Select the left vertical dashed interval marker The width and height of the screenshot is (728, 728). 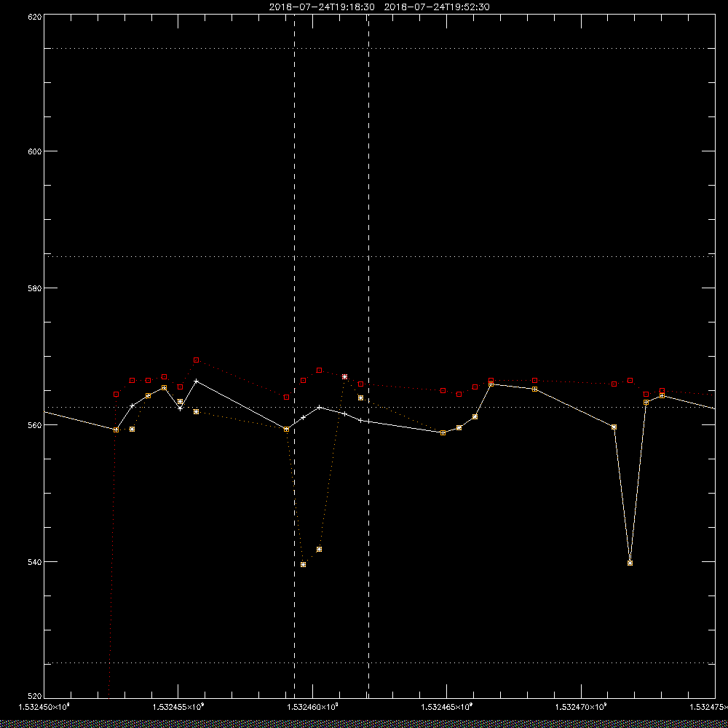click(294, 356)
